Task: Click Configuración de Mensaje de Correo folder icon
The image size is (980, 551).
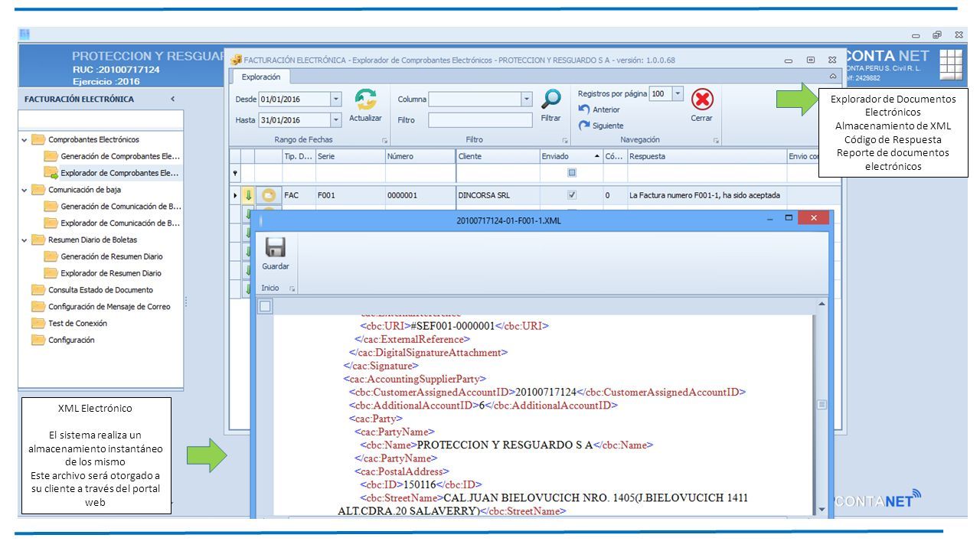Action: click(x=38, y=307)
